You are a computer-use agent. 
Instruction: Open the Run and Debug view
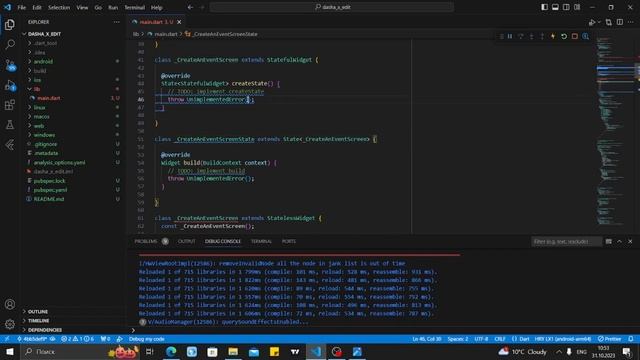tap(10, 85)
